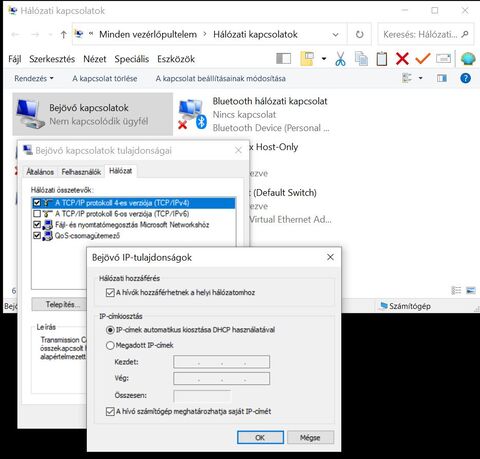Click the Paste clipboard icon
The width and height of the screenshot is (480, 459).
click(x=382, y=59)
